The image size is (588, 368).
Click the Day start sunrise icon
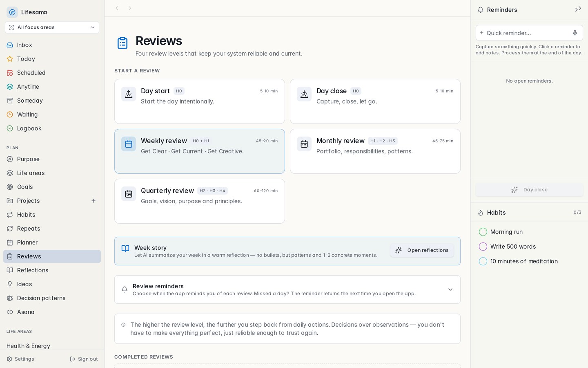[129, 94]
